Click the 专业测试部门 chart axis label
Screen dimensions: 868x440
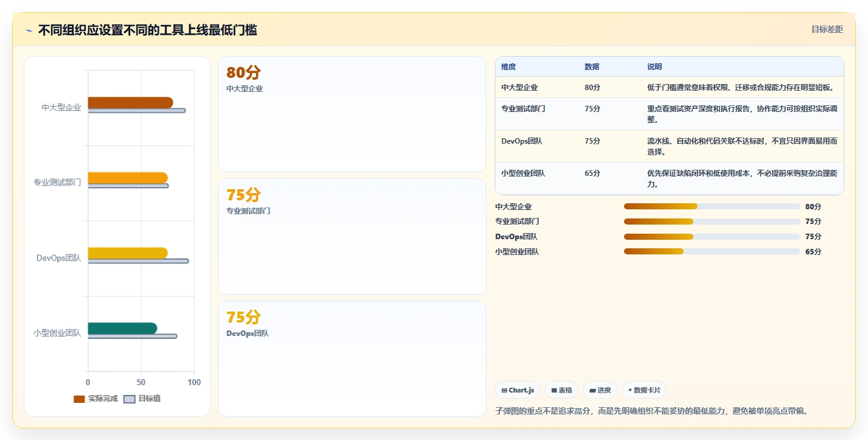57,183
